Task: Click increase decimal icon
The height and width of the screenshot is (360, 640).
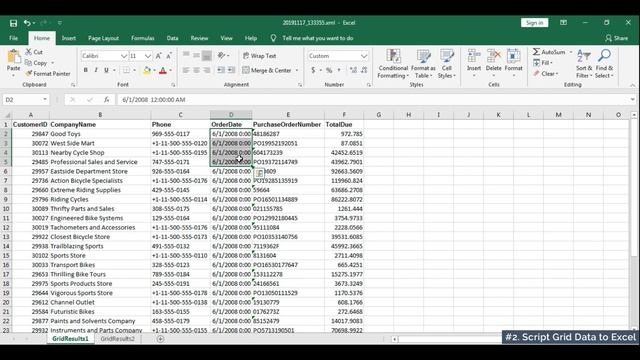Action: coord(353,70)
